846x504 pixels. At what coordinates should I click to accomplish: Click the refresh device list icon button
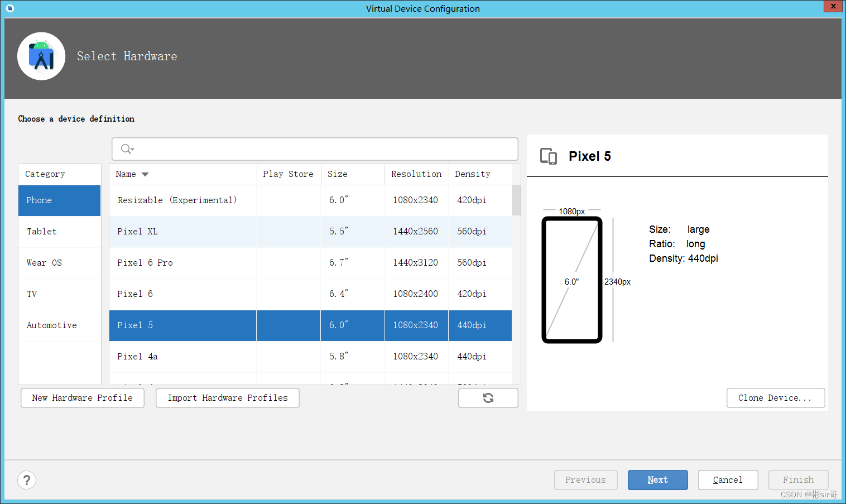(x=488, y=398)
